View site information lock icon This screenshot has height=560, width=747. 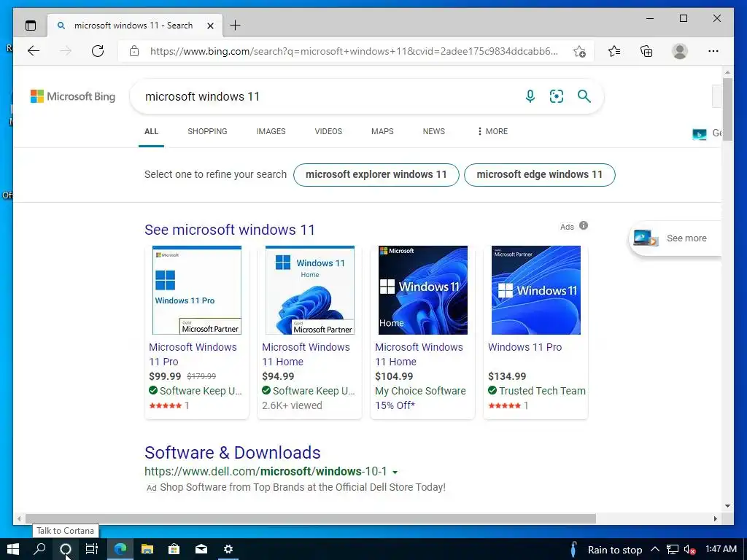point(134,51)
